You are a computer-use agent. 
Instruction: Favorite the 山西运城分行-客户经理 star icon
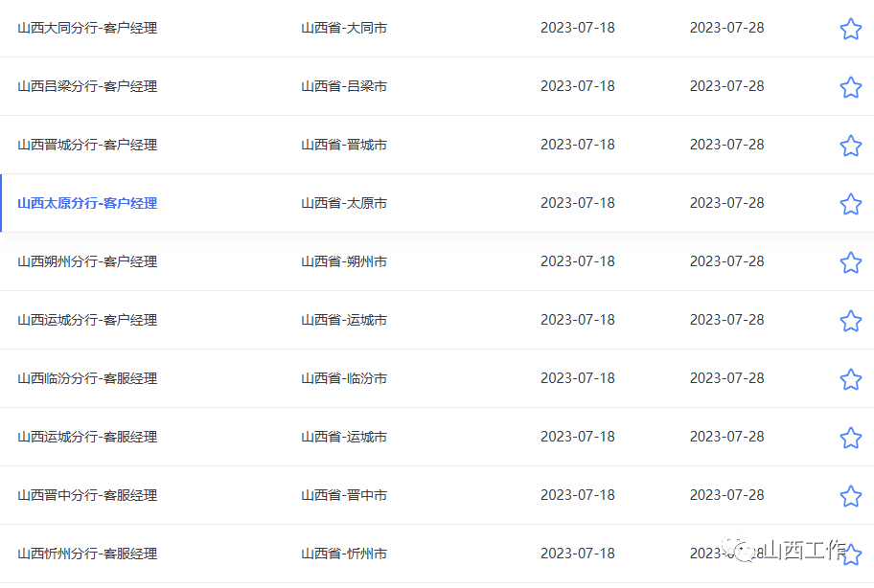coord(851,321)
